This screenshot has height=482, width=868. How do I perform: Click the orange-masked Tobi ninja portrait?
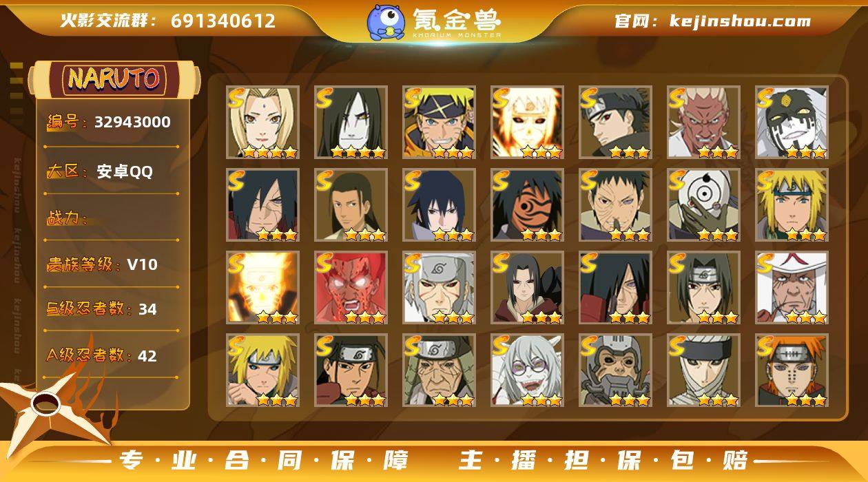pos(528,205)
